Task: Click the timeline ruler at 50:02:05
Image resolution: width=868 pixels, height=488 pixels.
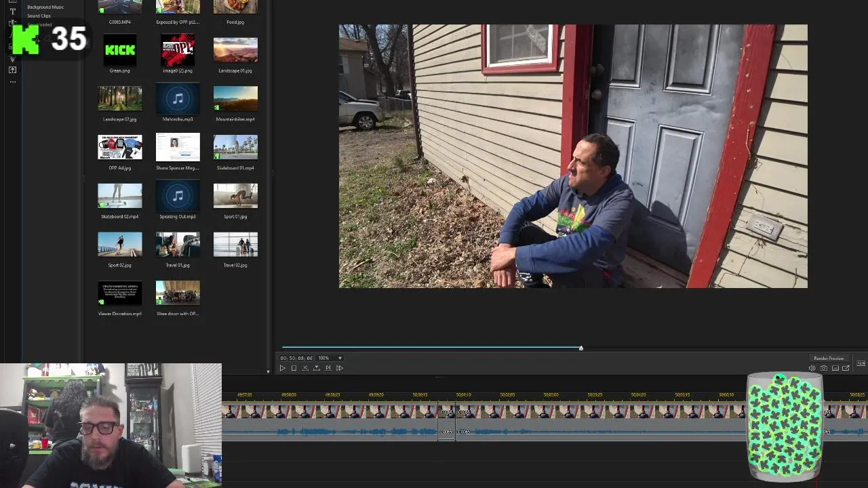Action: tap(507, 394)
